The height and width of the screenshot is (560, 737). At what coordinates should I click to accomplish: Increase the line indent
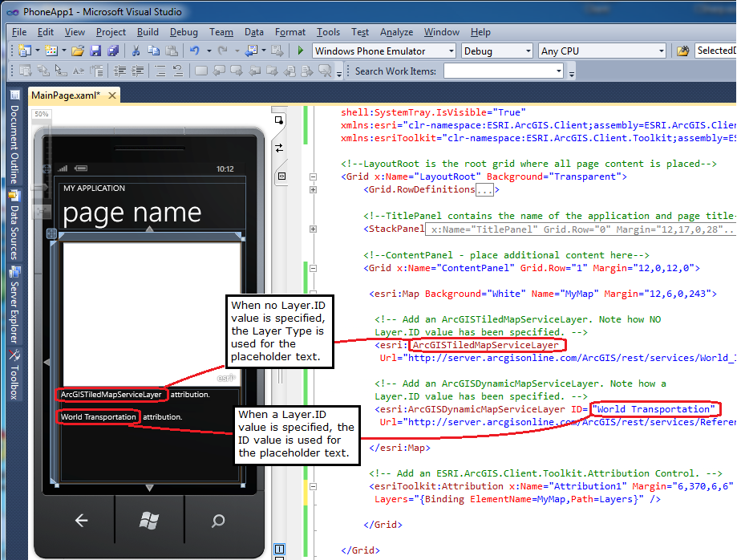138,71
